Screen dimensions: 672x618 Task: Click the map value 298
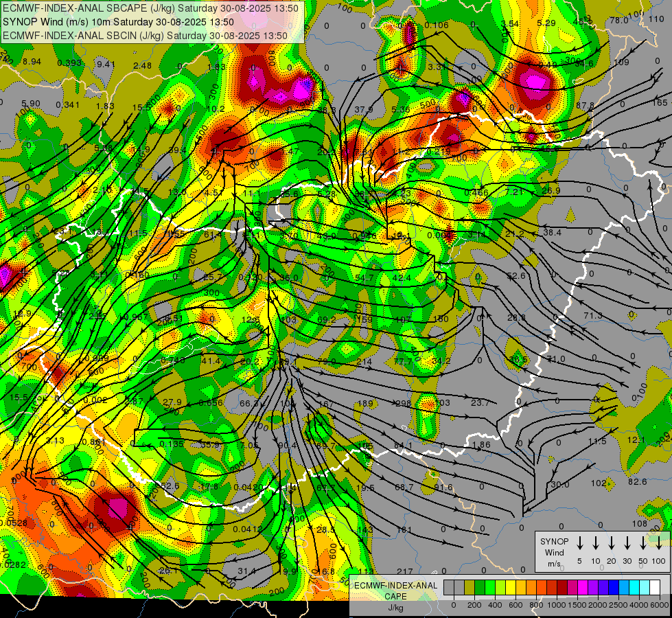tap(404, 403)
